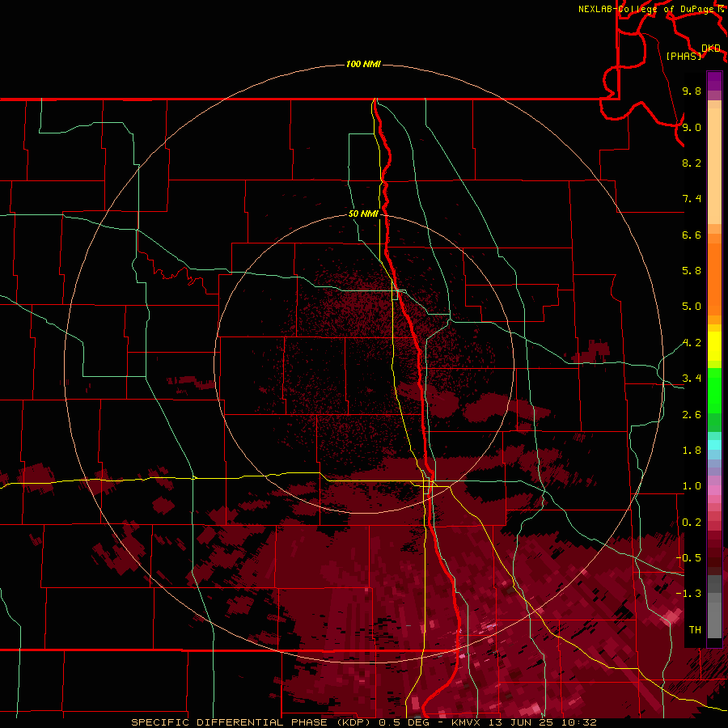728x728 pixels.
Task: Click the 2.6 value on the color scale
Action: [692, 415]
